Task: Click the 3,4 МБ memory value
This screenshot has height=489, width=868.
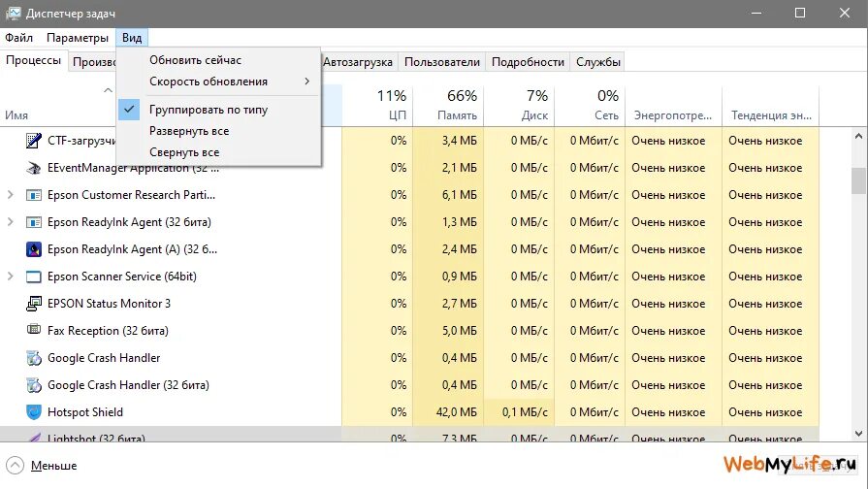Action: pyautogui.click(x=460, y=141)
